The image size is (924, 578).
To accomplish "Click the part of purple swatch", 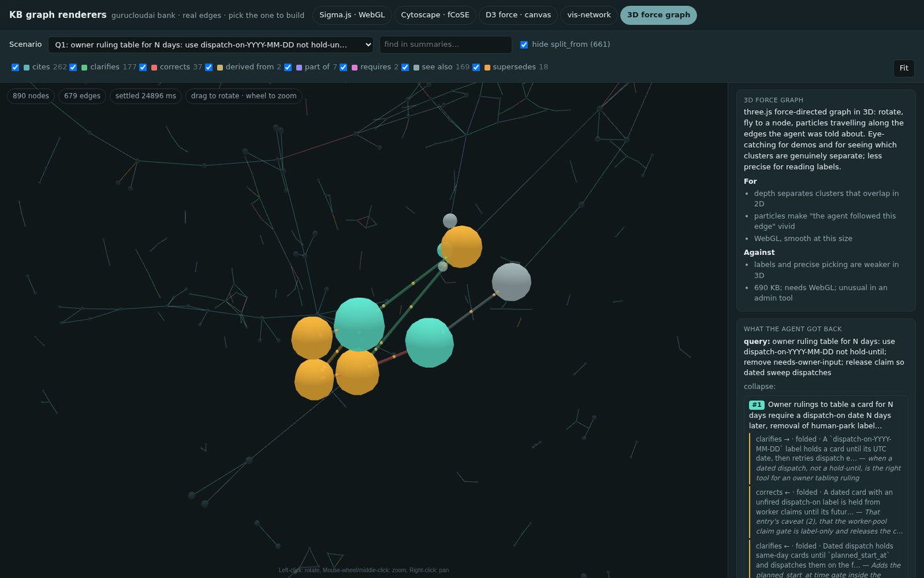I will [299, 67].
